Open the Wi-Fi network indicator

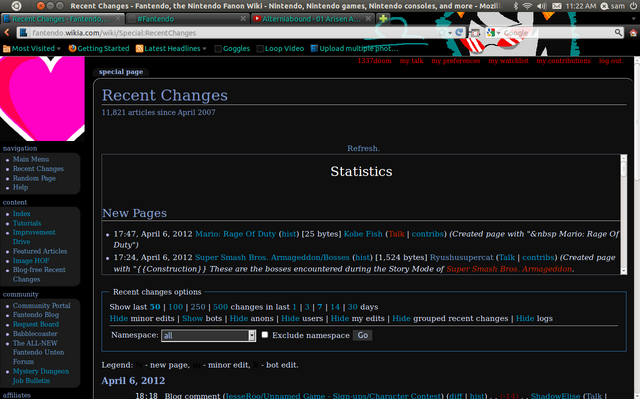click(x=527, y=6)
